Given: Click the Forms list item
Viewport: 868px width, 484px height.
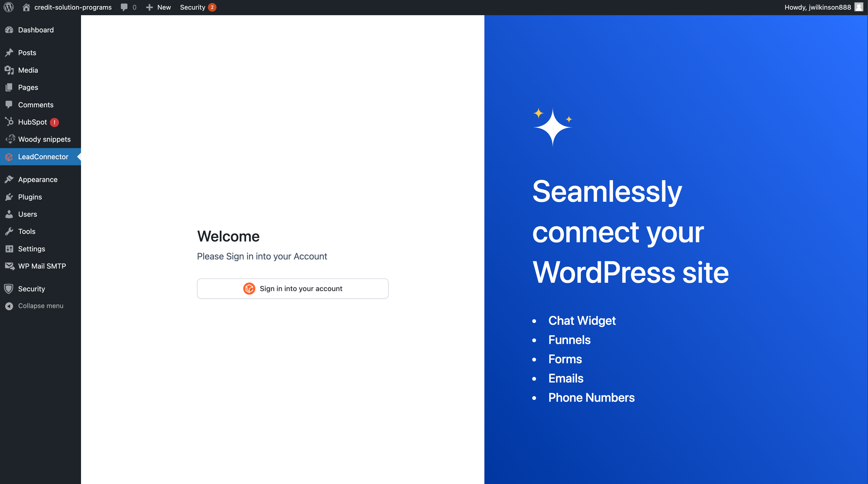Looking at the screenshot, I should 565,359.
